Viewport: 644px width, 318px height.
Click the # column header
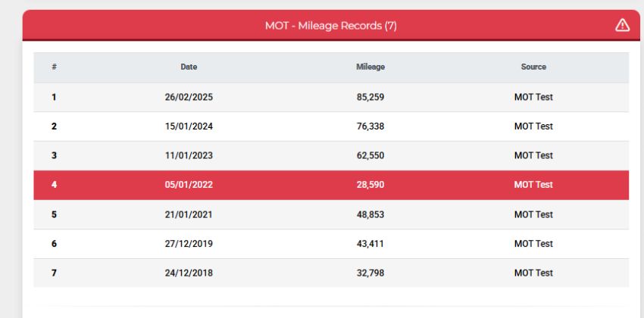(x=54, y=67)
